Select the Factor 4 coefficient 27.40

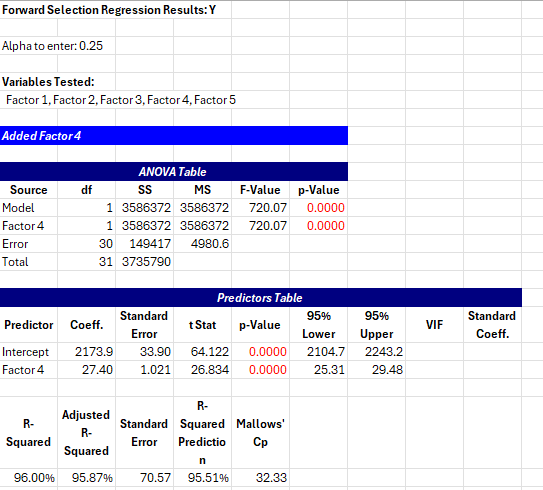pyautogui.click(x=87, y=370)
